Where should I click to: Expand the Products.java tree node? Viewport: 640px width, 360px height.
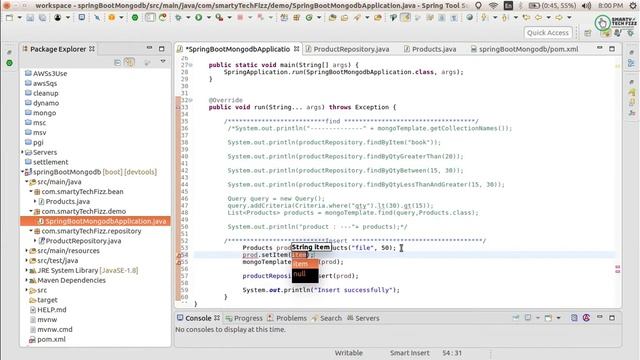coord(35,201)
